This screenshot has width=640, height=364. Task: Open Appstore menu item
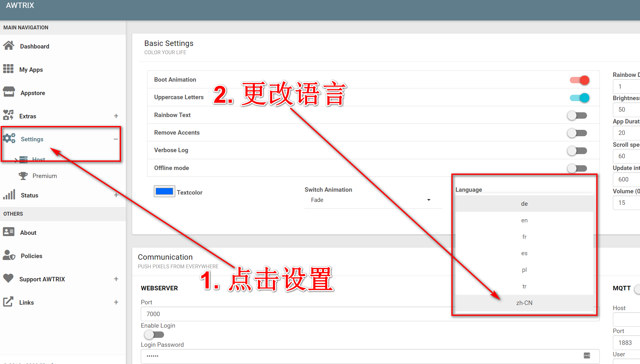tap(33, 93)
